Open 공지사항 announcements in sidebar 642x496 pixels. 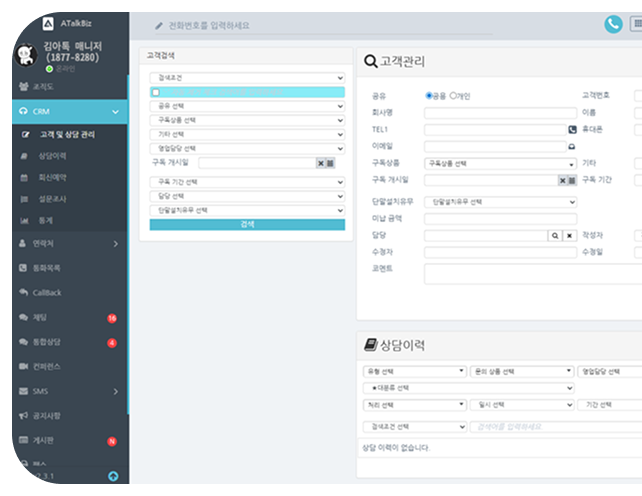[49, 415]
